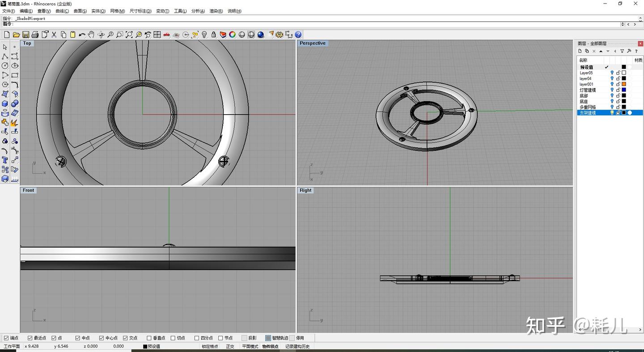This screenshot has width=644, height=352.
Task: Click 记录建构历史 in status bar
Action: [x=297, y=346]
